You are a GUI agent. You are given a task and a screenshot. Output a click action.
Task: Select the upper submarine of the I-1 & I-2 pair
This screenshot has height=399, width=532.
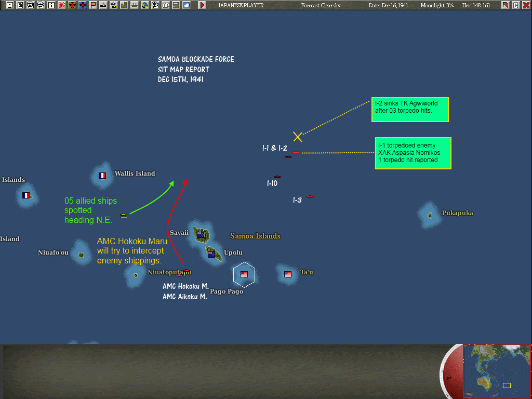point(296,152)
